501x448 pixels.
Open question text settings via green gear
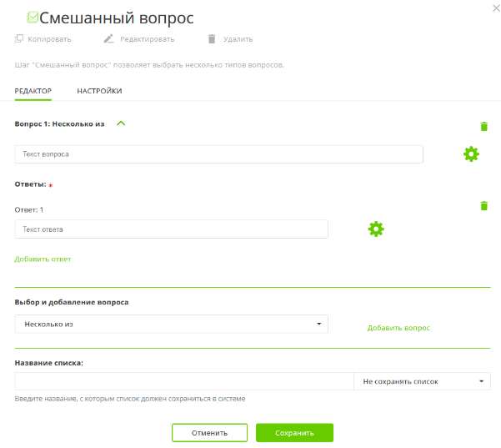click(x=471, y=154)
